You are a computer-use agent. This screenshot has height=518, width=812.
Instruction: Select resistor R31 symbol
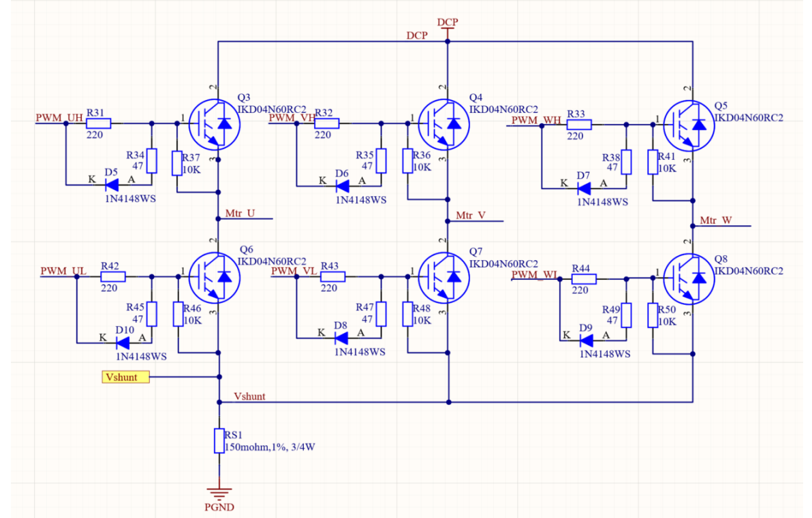click(98, 123)
